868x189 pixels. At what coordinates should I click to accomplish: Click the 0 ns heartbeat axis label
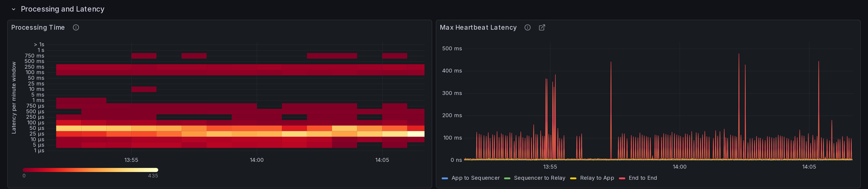click(456, 160)
